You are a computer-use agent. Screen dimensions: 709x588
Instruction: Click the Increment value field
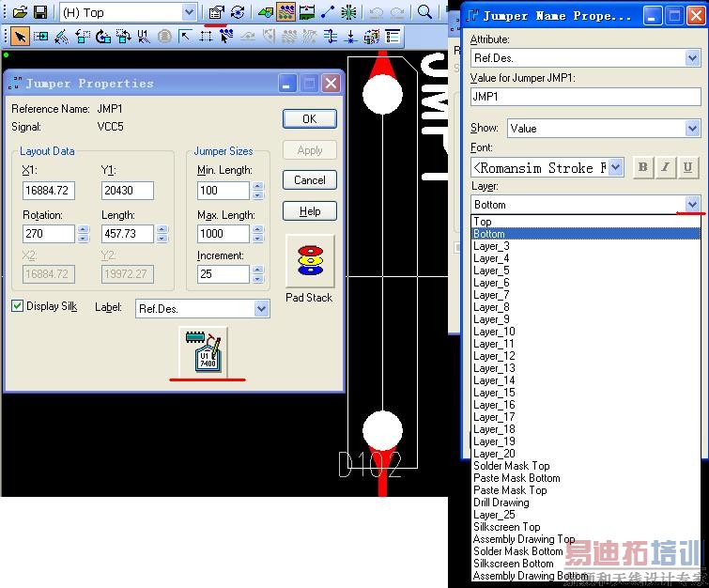223,274
